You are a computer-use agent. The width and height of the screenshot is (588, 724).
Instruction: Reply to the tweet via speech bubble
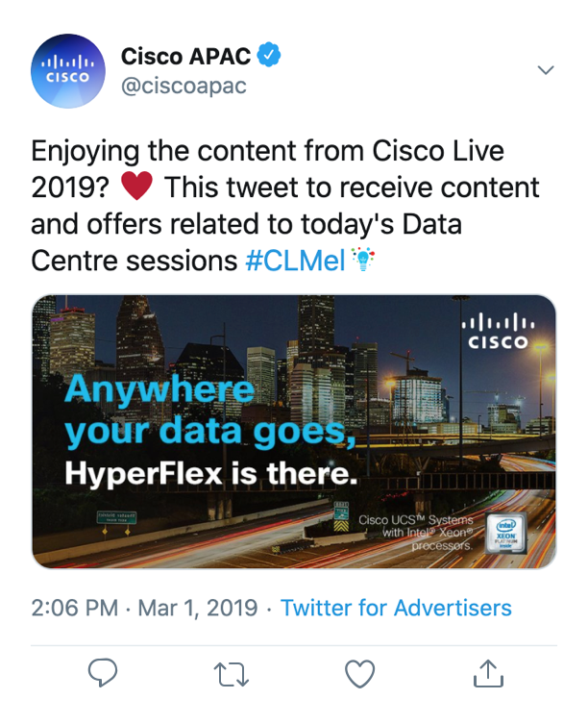tap(103, 673)
